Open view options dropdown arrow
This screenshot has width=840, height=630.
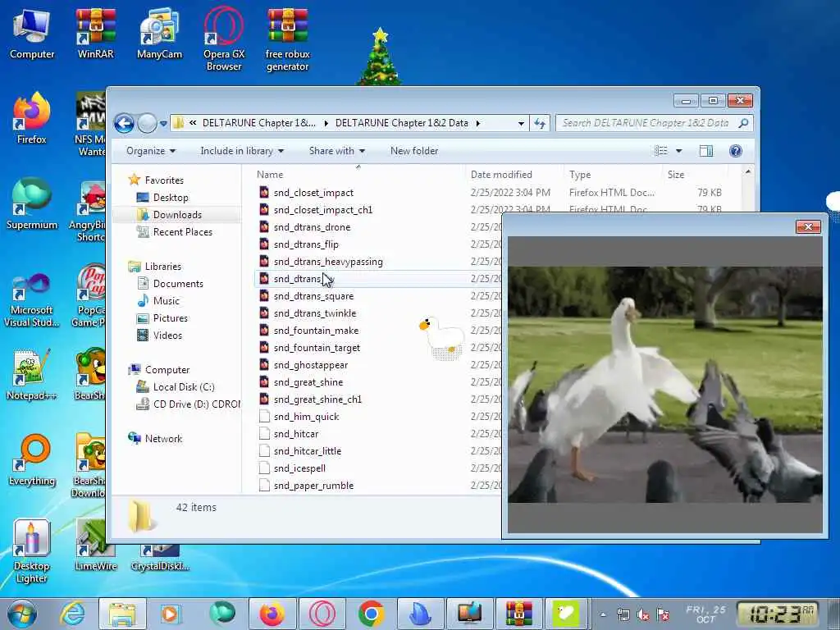678,151
